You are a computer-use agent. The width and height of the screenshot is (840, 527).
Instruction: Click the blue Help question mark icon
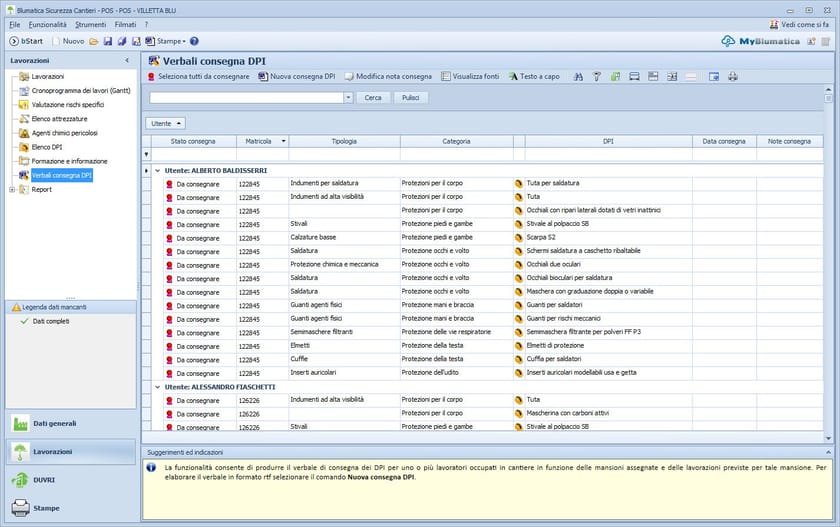pyautogui.click(x=194, y=41)
